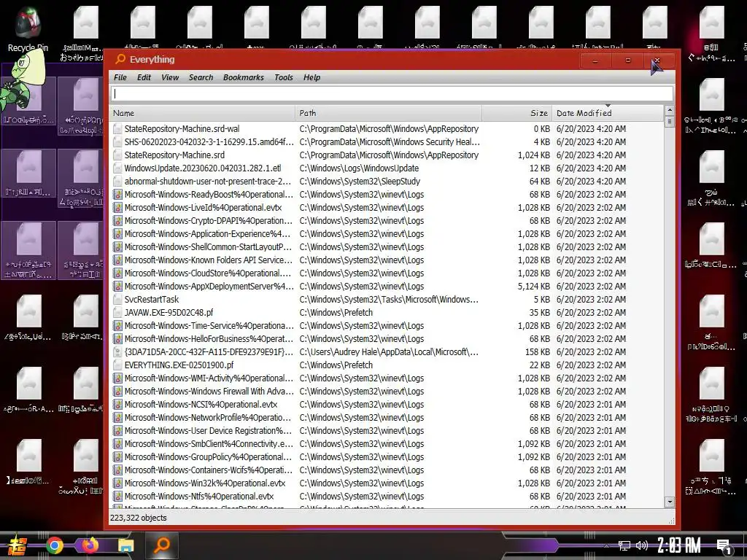Click path C:\Windows\System32\SleepStudy
This screenshot has width=747, height=560.
point(360,182)
